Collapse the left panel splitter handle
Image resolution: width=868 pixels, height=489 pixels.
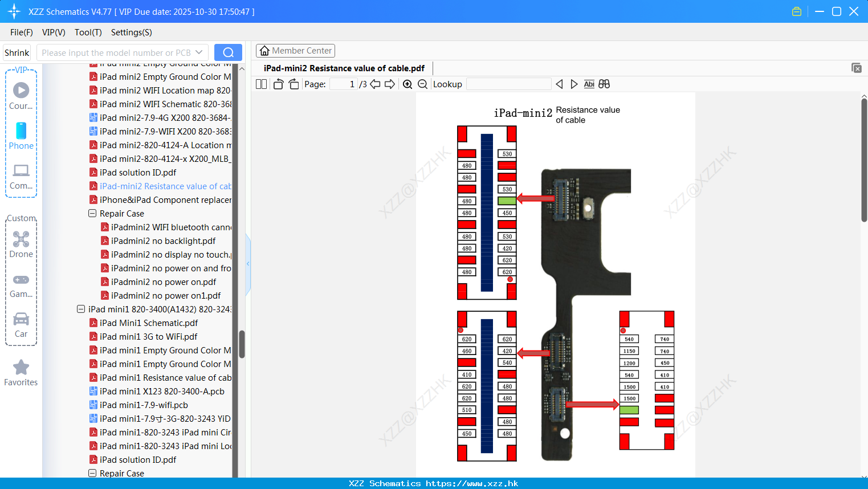248,264
